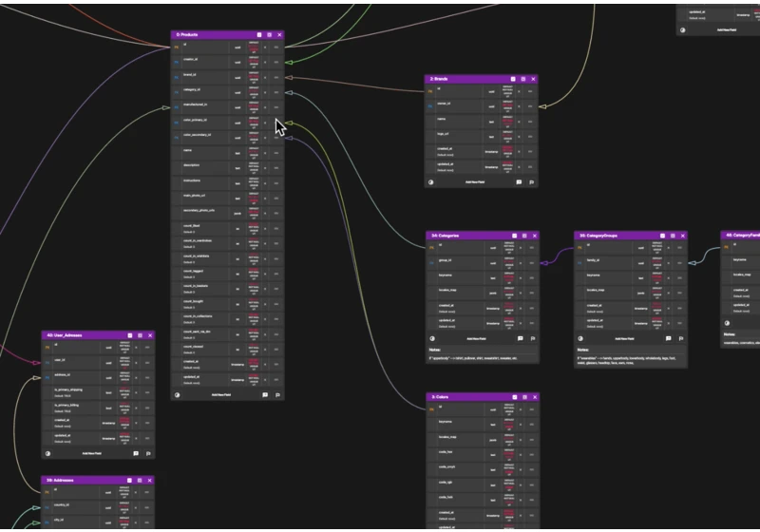Click the flag icon in CategoryGroups table footer
This screenshot has height=532, width=760.
pyautogui.click(x=681, y=339)
